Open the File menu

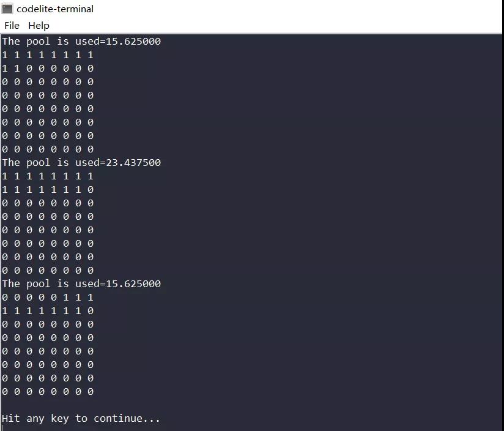(12, 26)
